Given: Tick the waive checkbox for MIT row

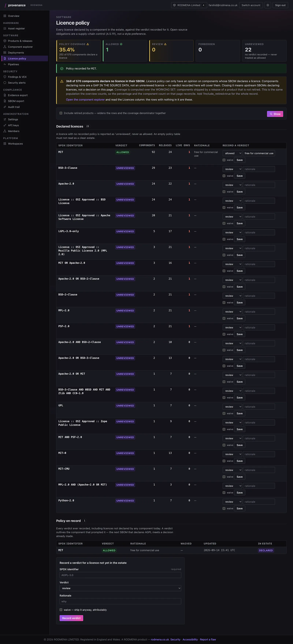Looking at the screenshot, I should (224, 160).
